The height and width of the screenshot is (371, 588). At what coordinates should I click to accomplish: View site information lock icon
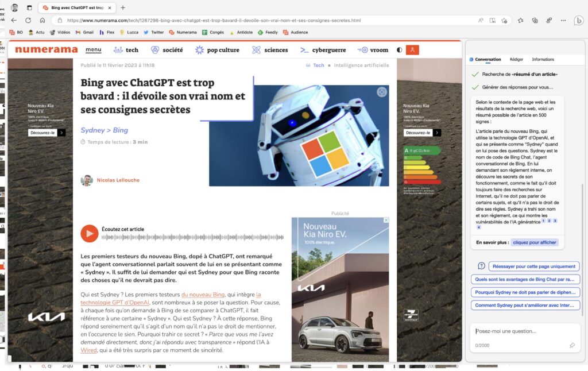pyautogui.click(x=60, y=20)
